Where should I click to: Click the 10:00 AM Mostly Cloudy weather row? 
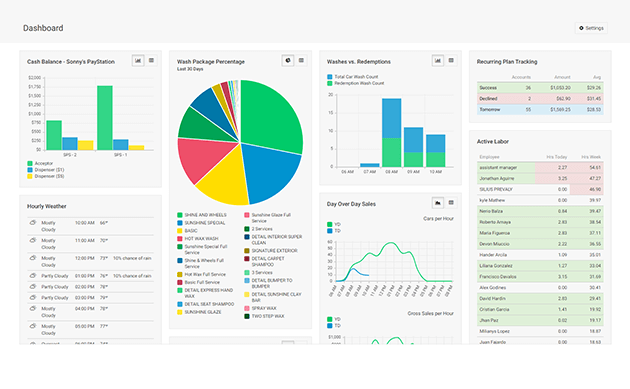[x=90, y=226]
